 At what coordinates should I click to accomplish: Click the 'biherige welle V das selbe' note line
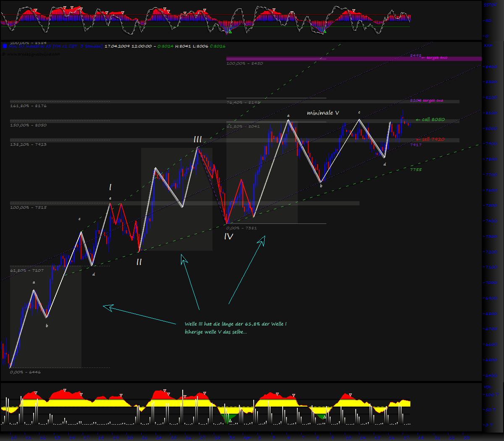coord(216,332)
